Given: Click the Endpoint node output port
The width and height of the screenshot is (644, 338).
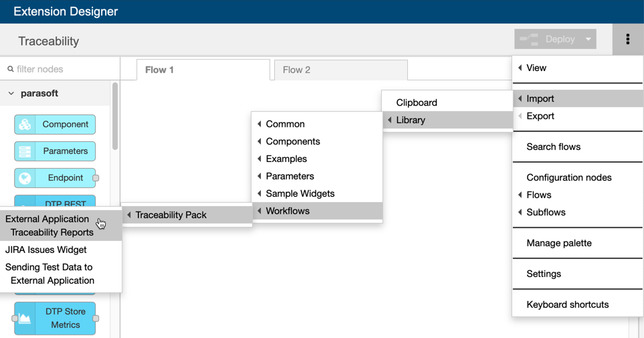Looking at the screenshot, I should click(96, 178).
